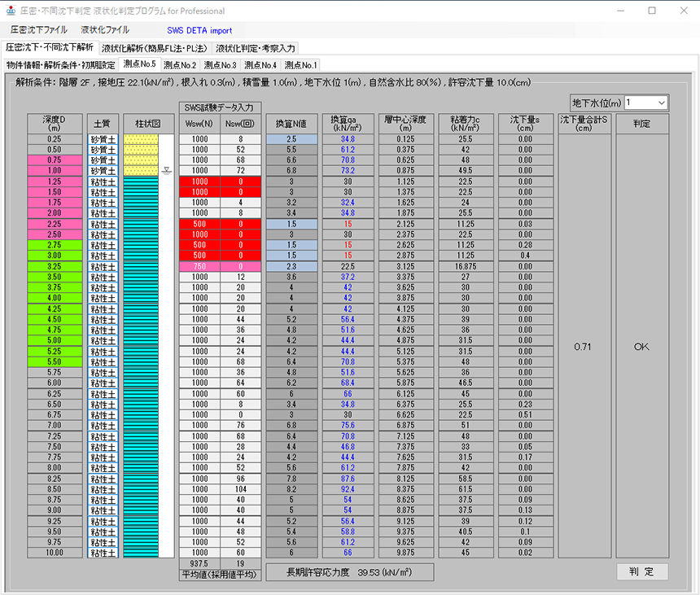
Task: Click the Wsw 1000 cell at depth 10.00
Action: [x=199, y=553]
